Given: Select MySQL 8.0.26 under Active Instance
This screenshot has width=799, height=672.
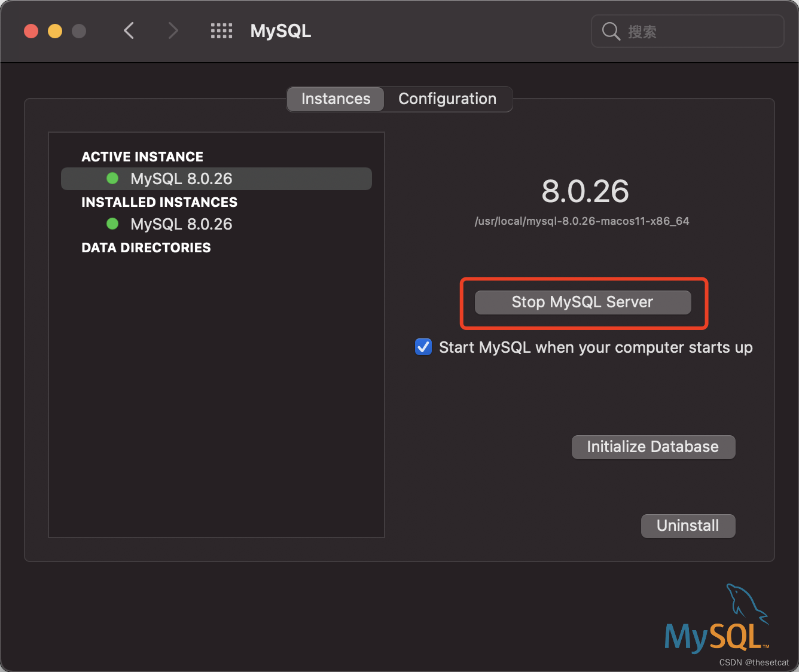Looking at the screenshot, I should pyautogui.click(x=181, y=178).
